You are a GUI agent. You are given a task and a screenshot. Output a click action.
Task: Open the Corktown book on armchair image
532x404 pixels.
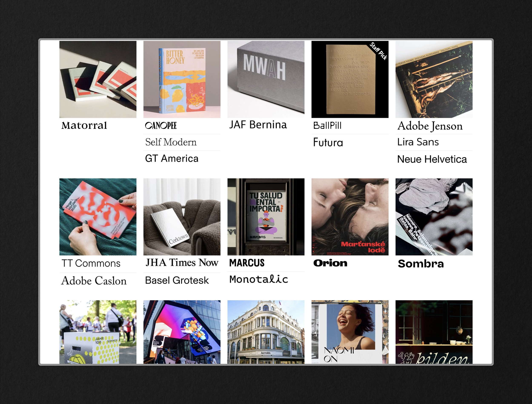tap(182, 217)
